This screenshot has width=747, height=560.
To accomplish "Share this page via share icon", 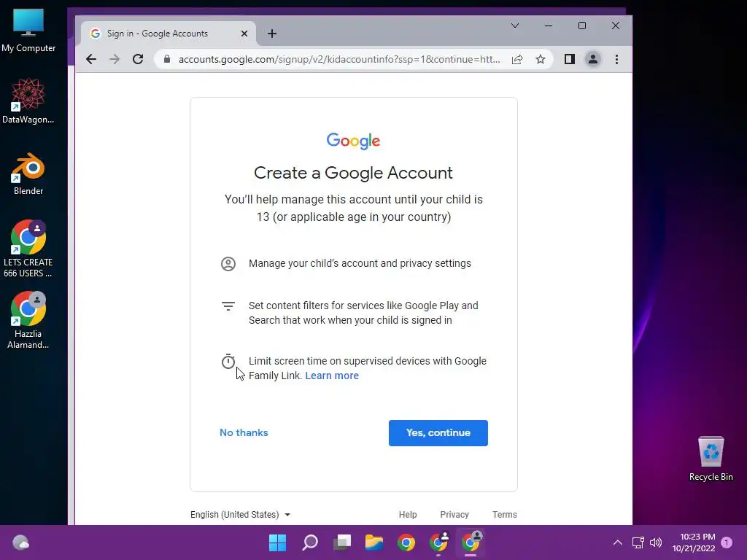I will pos(517,59).
